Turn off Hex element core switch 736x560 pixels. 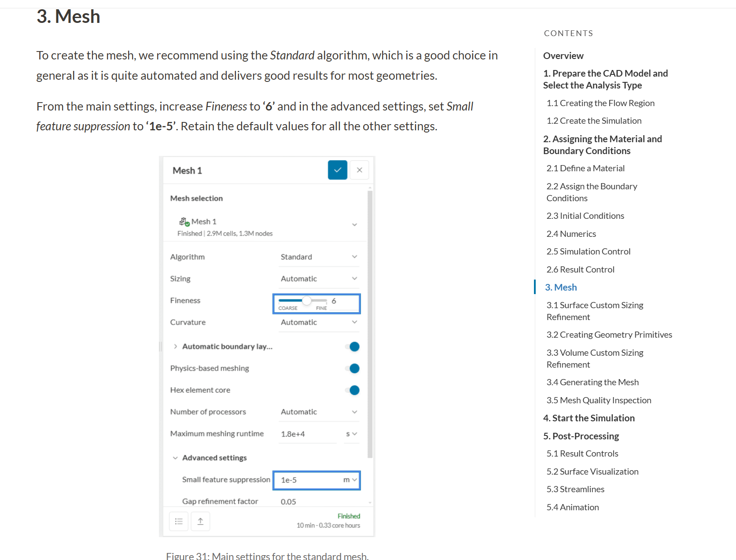point(353,390)
